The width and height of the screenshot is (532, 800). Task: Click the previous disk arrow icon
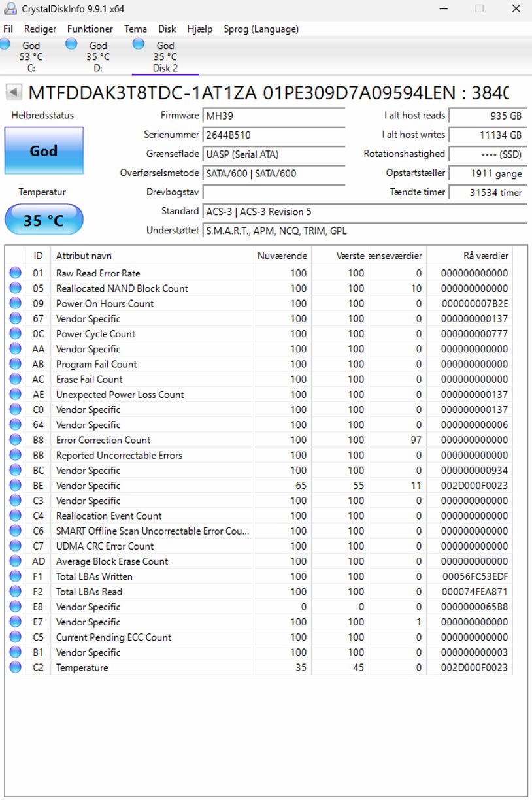point(14,92)
